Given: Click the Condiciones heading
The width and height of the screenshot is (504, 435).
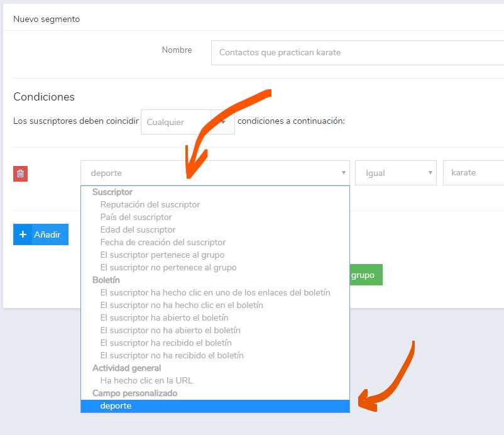Looking at the screenshot, I should coord(44,97).
